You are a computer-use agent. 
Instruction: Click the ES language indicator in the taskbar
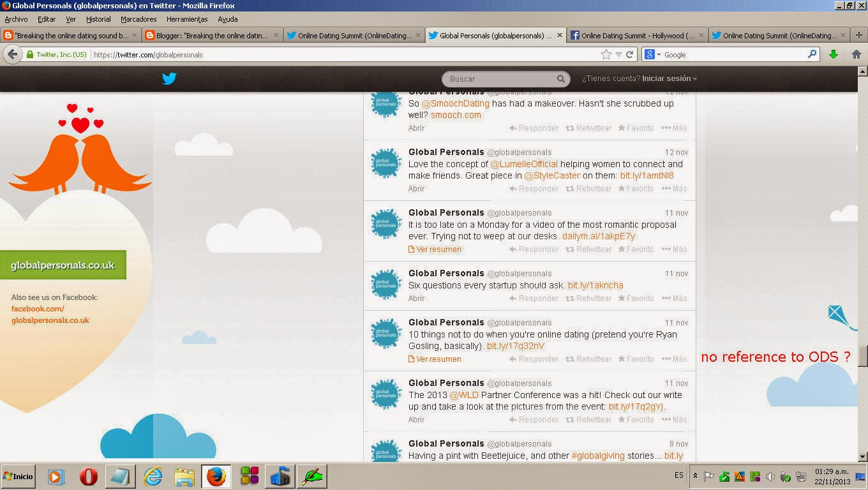point(679,476)
